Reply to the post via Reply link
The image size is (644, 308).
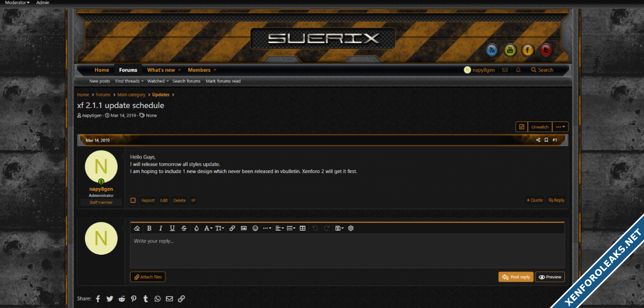point(557,200)
